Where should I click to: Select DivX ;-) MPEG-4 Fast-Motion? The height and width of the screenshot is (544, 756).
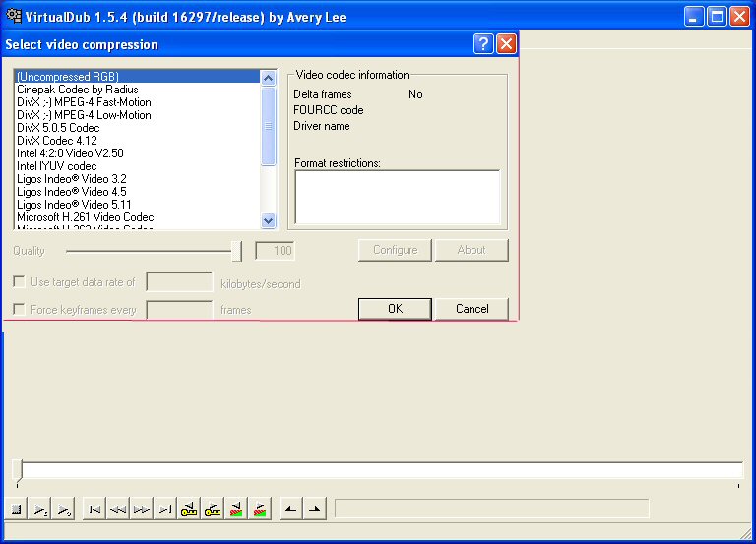coord(138,102)
